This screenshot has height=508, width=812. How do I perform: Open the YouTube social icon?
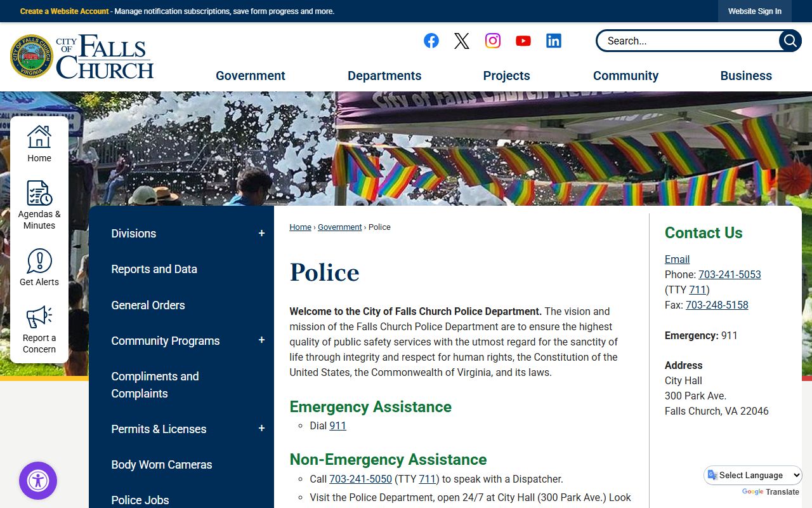tap(523, 41)
